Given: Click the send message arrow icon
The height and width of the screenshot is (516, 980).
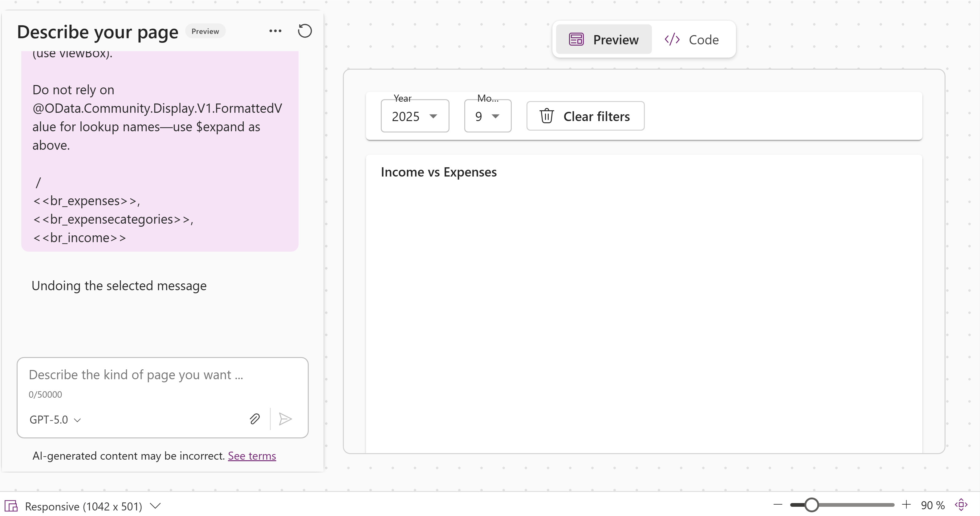Looking at the screenshot, I should tap(285, 419).
